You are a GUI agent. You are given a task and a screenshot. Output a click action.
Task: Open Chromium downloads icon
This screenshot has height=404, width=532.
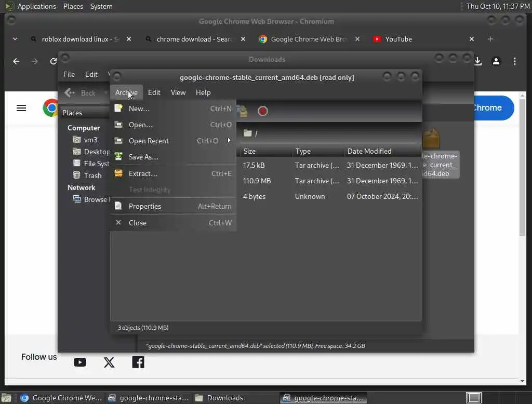(478, 61)
